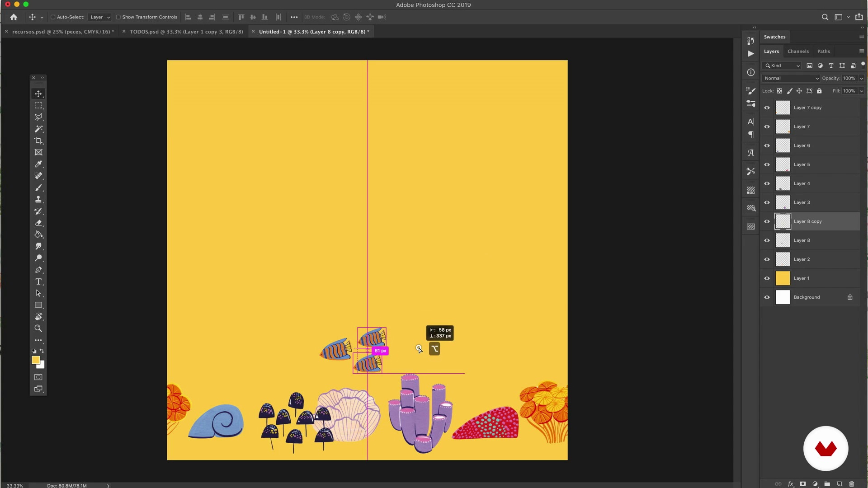Select the Rectangle shape tool
The height and width of the screenshot is (488, 868).
pyautogui.click(x=38, y=305)
